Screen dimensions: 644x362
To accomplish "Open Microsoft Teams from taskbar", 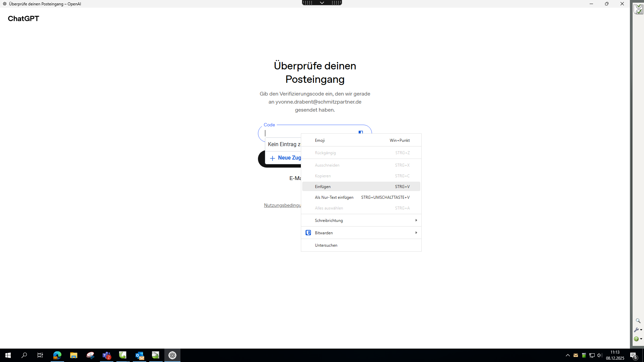I will (x=107, y=355).
